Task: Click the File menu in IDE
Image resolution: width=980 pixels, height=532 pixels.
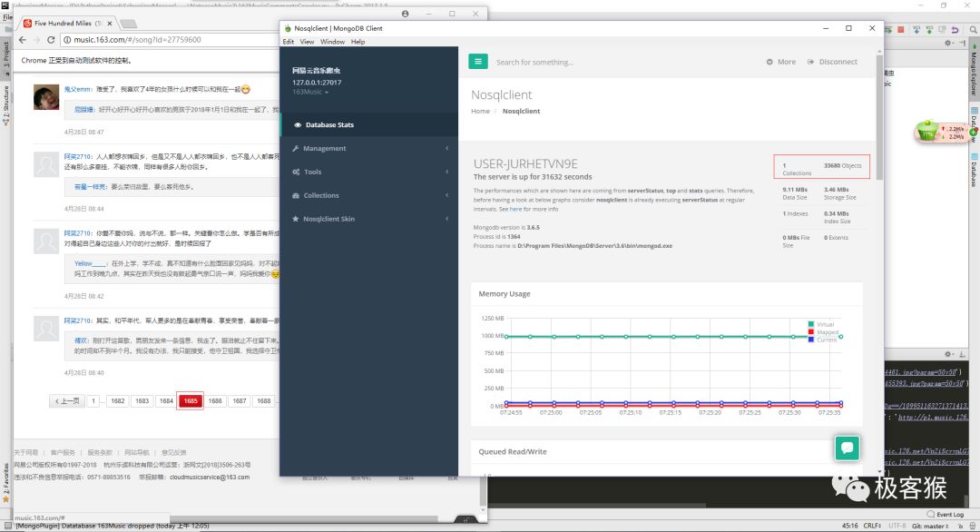Action: pyautogui.click(x=7, y=17)
